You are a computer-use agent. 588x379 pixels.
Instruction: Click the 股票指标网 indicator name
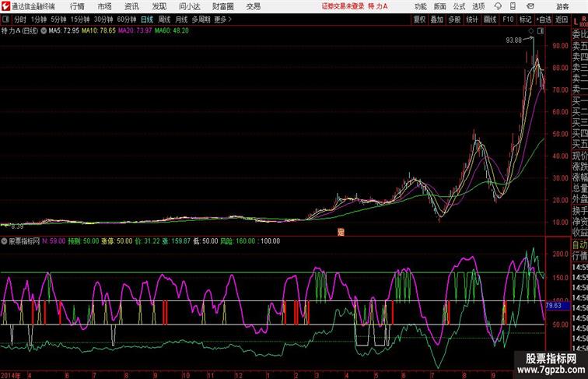(24, 241)
